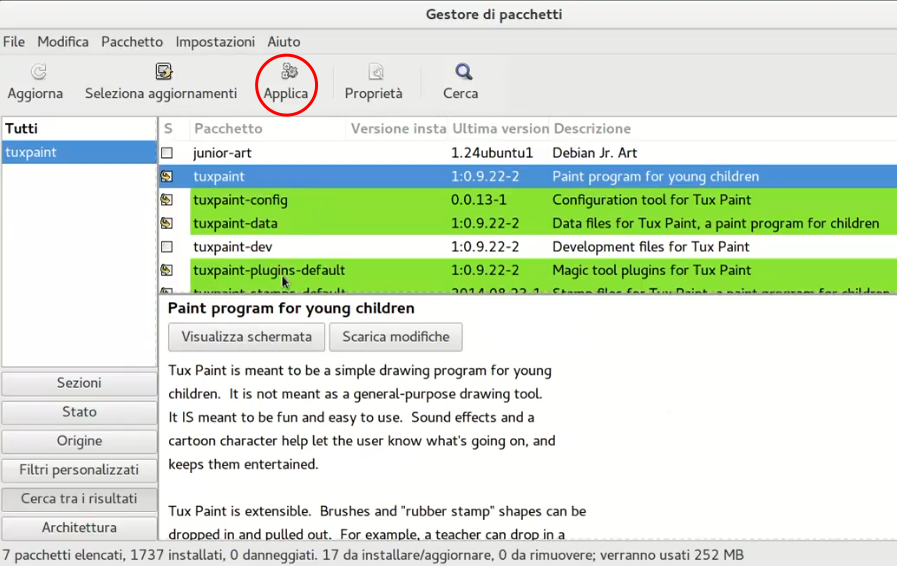
Task: Select the Tutti entry in sidebar
Action: 22,129
